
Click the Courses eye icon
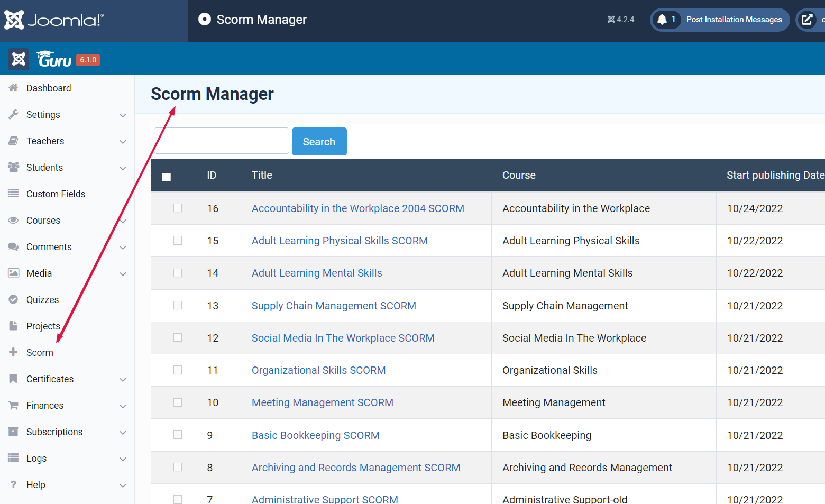pos(13,220)
